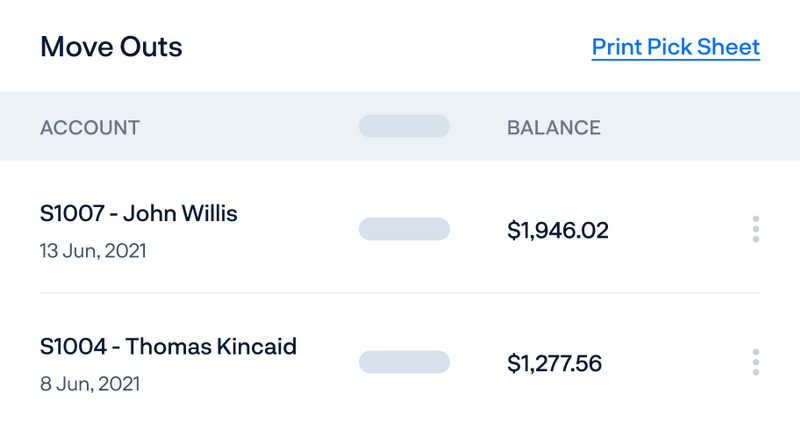Screen dimensions: 800x428
Task: Click the date 13 Jun, 2021
Action: [93, 250]
